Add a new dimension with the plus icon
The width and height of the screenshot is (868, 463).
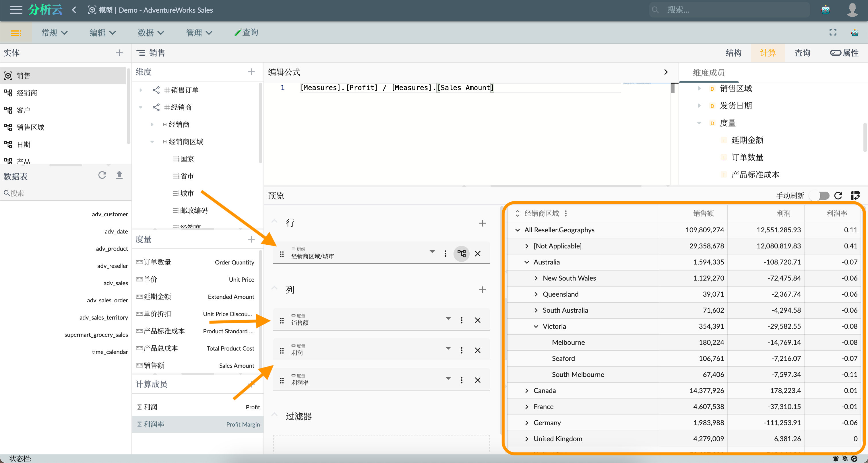251,72
